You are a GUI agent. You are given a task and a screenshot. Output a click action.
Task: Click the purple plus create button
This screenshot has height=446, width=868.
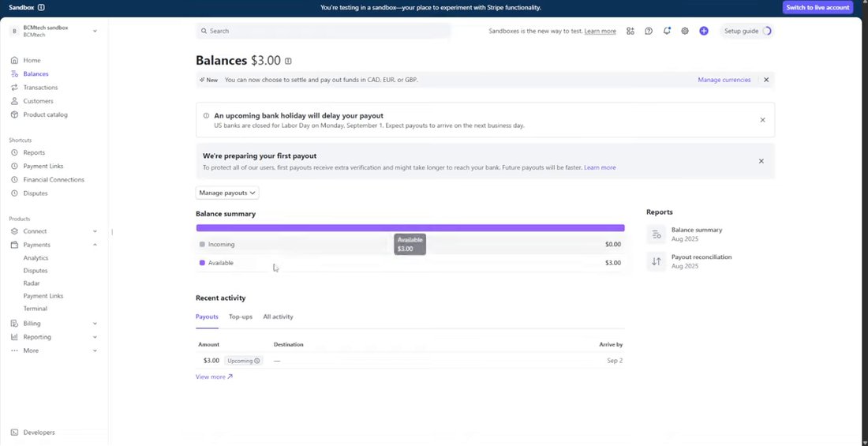704,31
